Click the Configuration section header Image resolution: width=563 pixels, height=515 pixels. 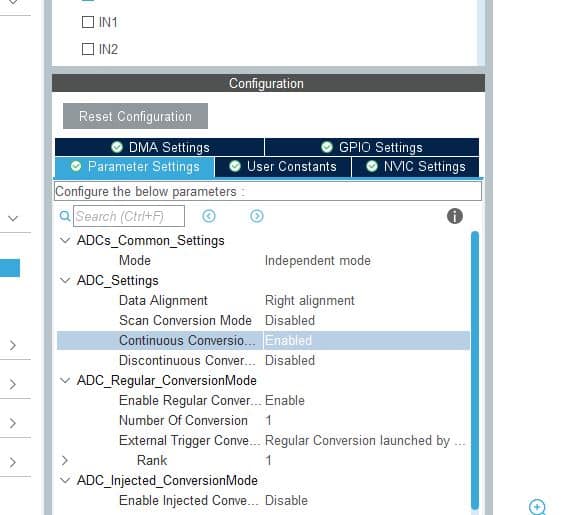click(x=268, y=83)
